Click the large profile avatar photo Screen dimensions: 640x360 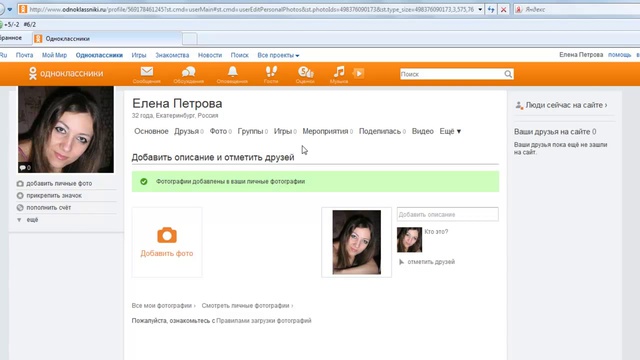point(66,129)
